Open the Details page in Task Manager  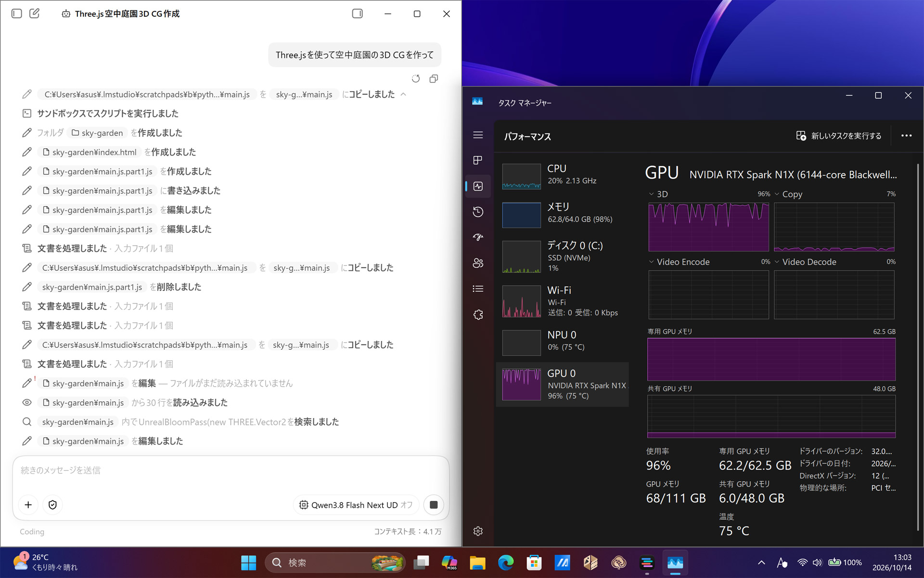(x=478, y=289)
